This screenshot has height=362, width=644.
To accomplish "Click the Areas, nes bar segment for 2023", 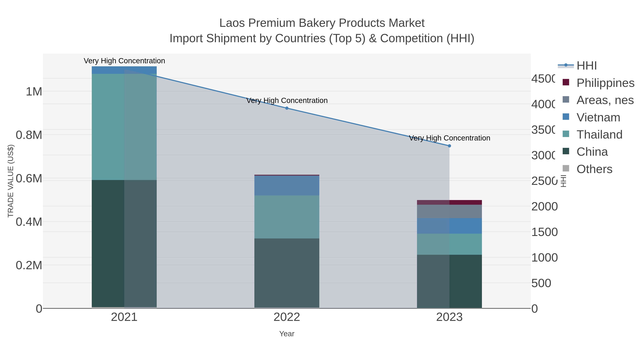I will (x=449, y=212).
